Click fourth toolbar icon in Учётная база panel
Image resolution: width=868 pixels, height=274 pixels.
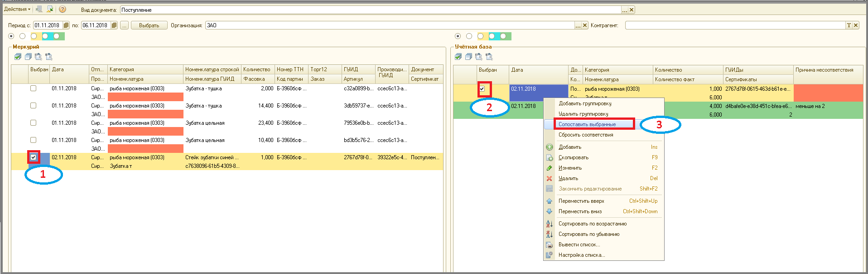tap(489, 57)
